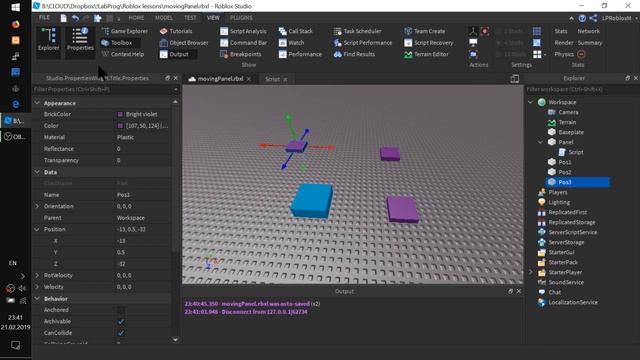Open the Object Browser
Image resolution: width=640 pixels, height=360 pixels.
click(184, 42)
